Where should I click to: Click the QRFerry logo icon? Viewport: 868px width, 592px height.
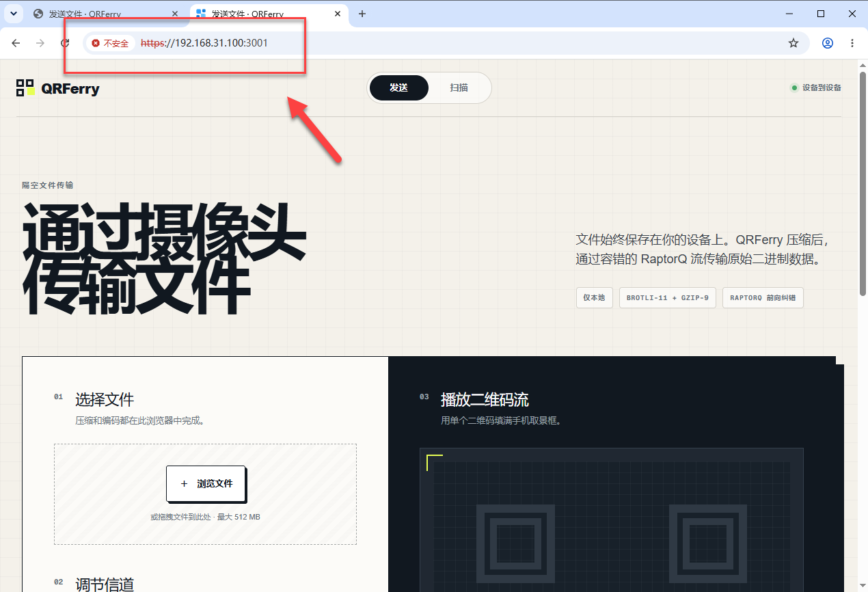coord(25,88)
